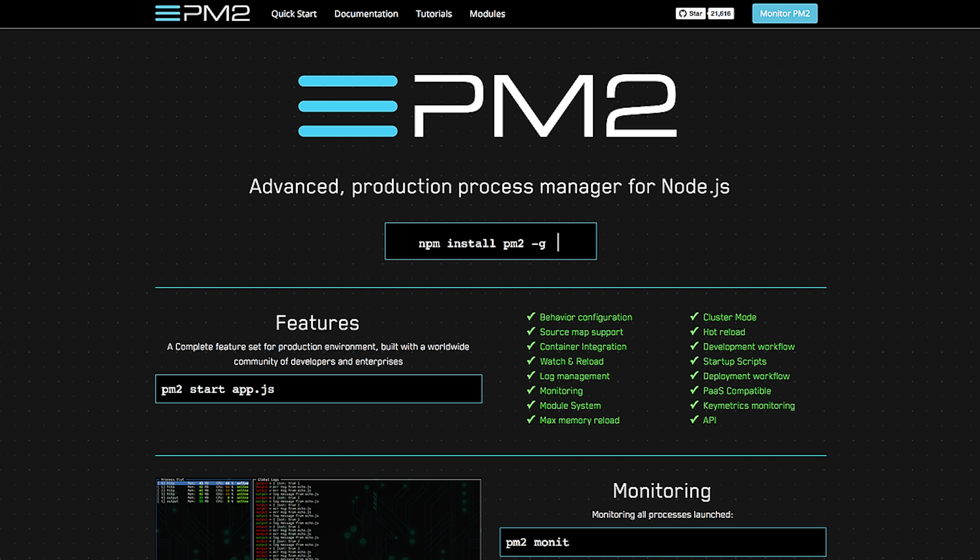Screen dimensions: 980x560
Task: Click the Container Integration feature text
Action: (x=583, y=347)
